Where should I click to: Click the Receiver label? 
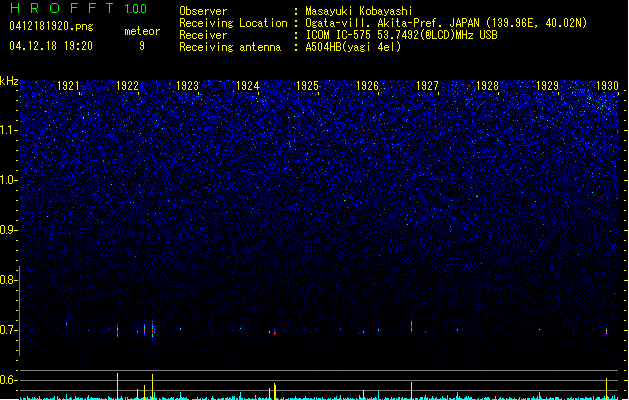tap(203, 35)
